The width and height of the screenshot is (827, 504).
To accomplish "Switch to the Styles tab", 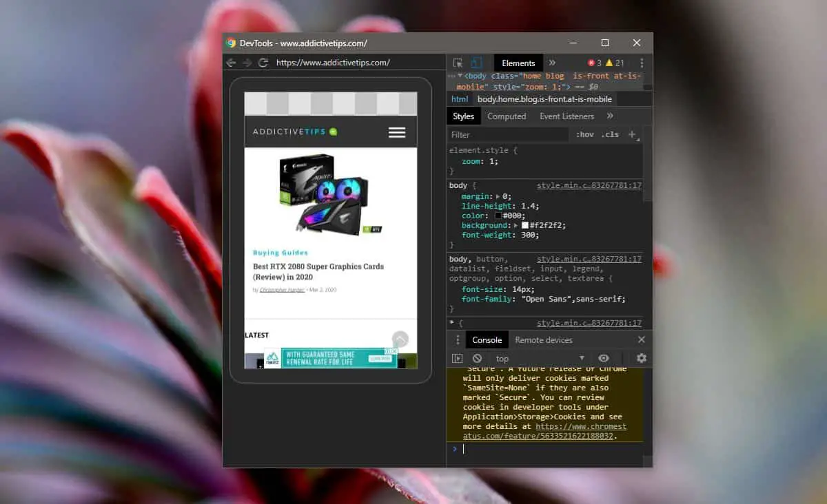I will click(x=463, y=116).
